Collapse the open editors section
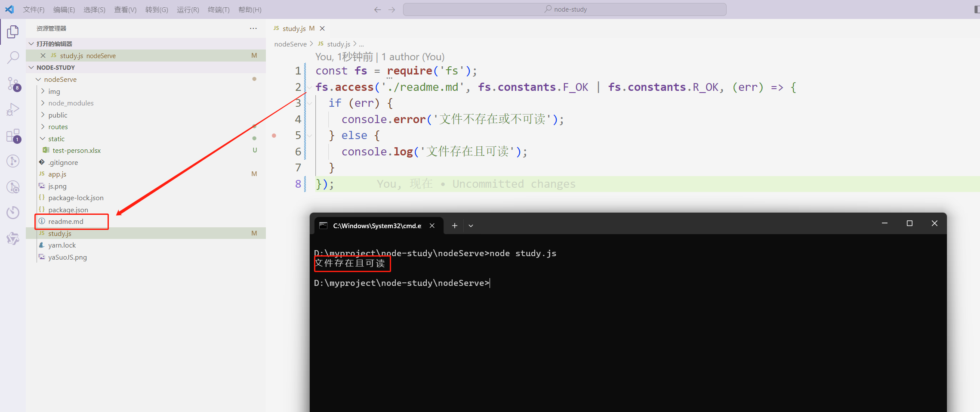 click(31, 44)
